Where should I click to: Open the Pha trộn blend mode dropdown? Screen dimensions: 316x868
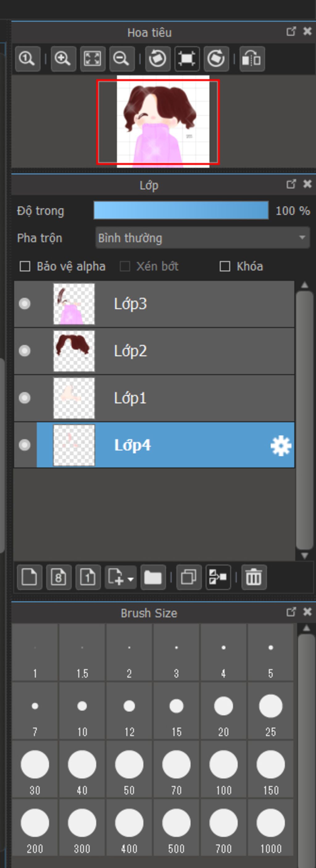tap(202, 238)
